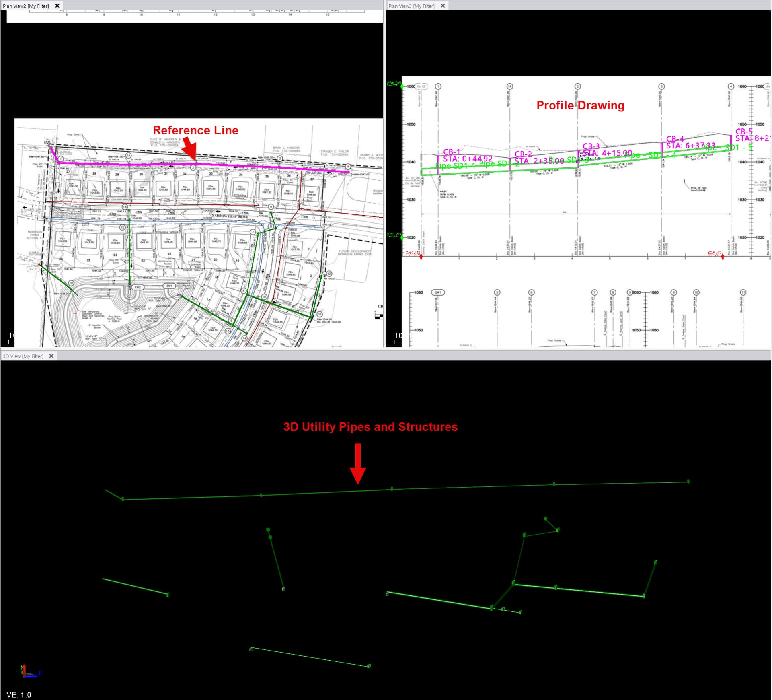Click the right red diamond station marker
772x700 pixels.
pos(723,257)
